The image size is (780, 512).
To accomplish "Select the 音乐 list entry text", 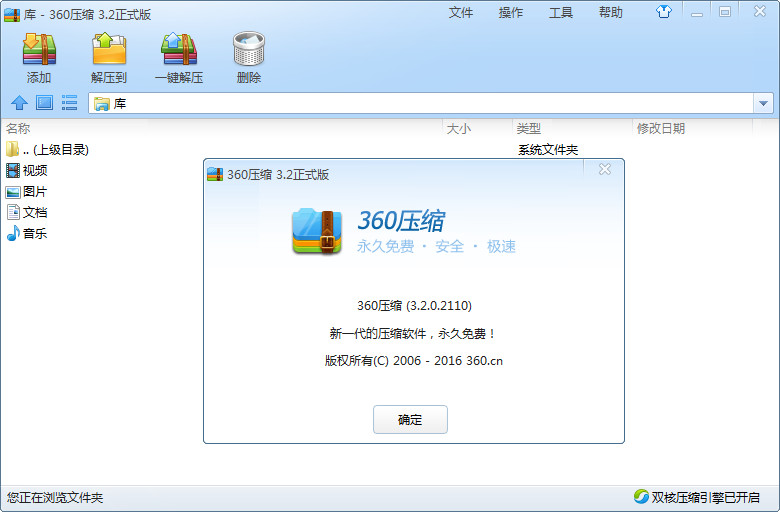I will tap(35, 233).
